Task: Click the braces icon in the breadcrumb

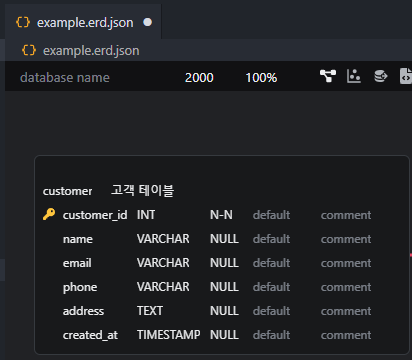Action: pos(29,50)
